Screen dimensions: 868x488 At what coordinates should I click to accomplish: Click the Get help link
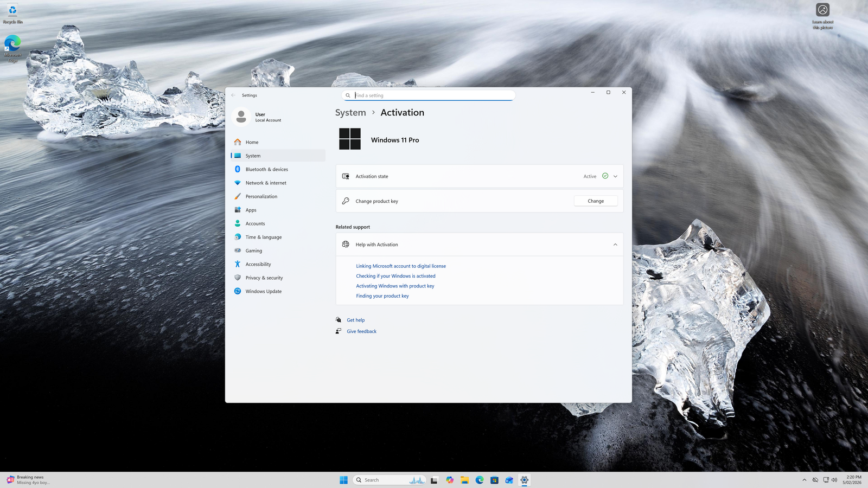(356, 320)
